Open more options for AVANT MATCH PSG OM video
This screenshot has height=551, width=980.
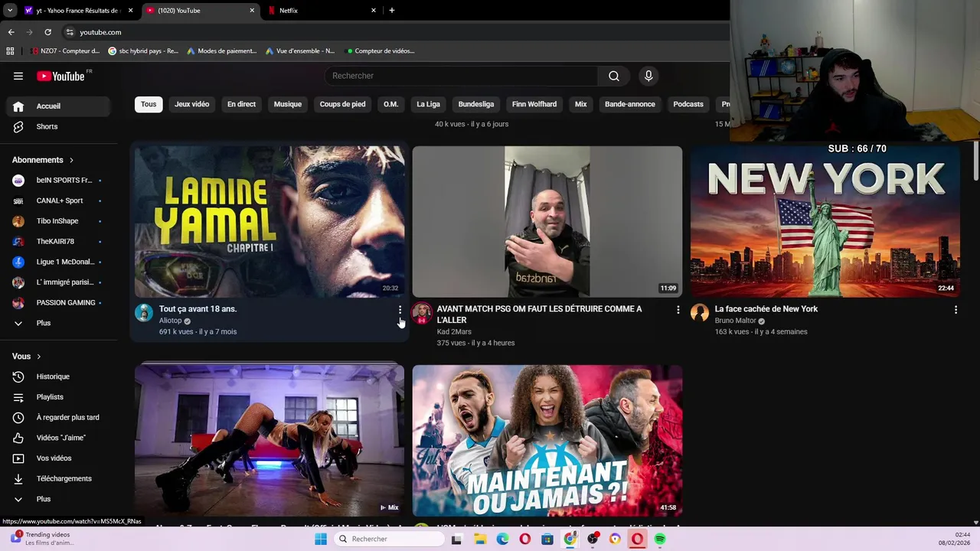tap(678, 310)
